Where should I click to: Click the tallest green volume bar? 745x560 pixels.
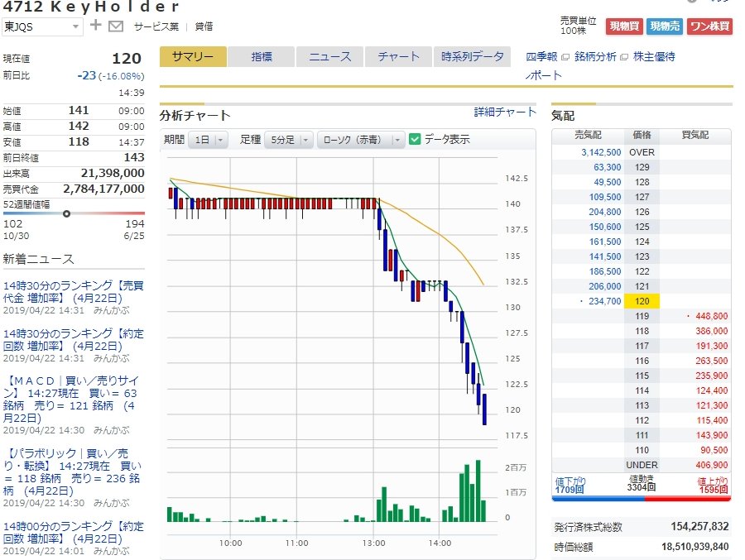point(478,491)
